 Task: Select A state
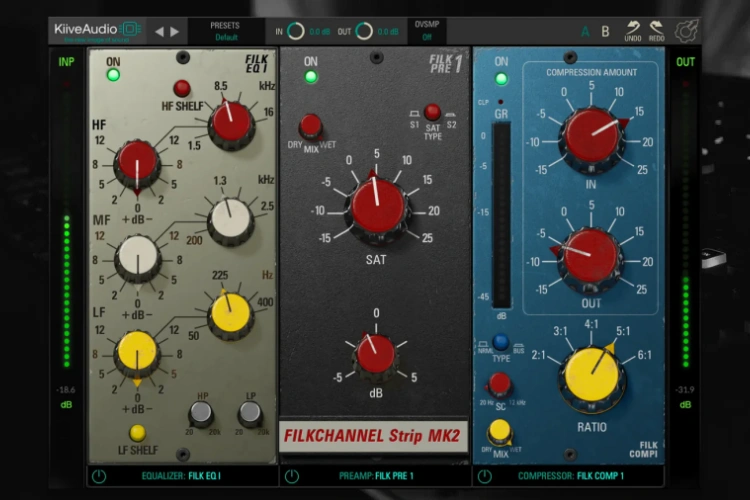[585, 32]
